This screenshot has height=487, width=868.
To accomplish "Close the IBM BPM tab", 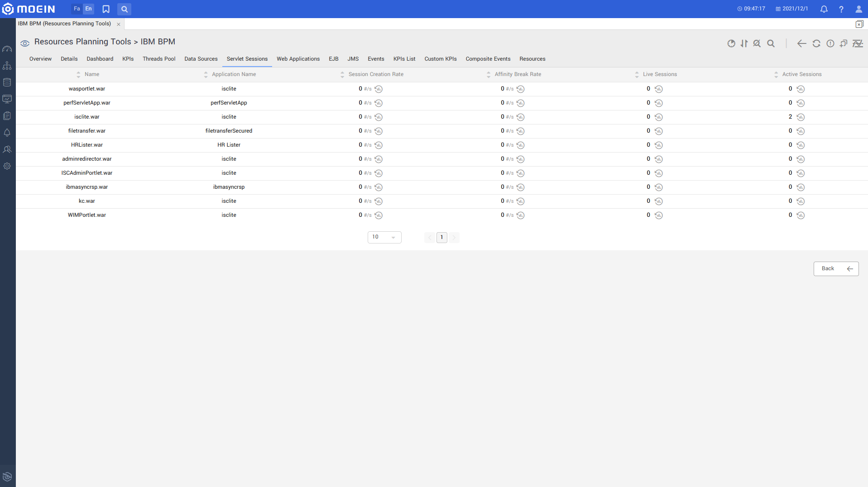I will click(x=119, y=24).
